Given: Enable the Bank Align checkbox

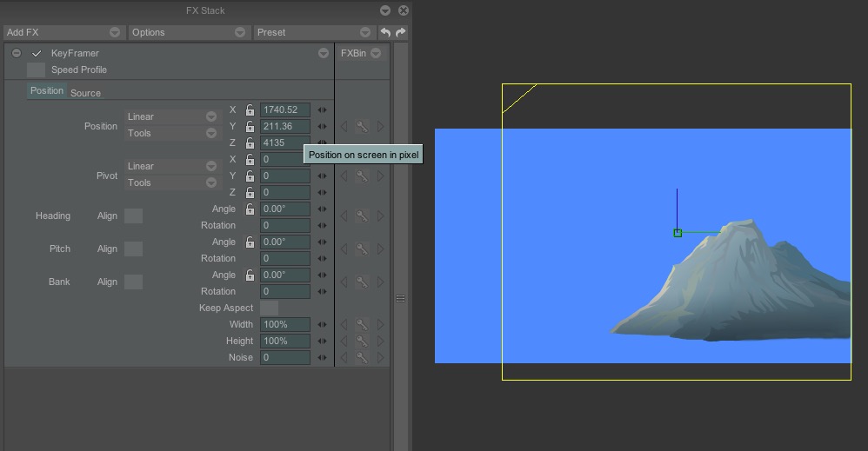Looking at the screenshot, I should click(133, 282).
